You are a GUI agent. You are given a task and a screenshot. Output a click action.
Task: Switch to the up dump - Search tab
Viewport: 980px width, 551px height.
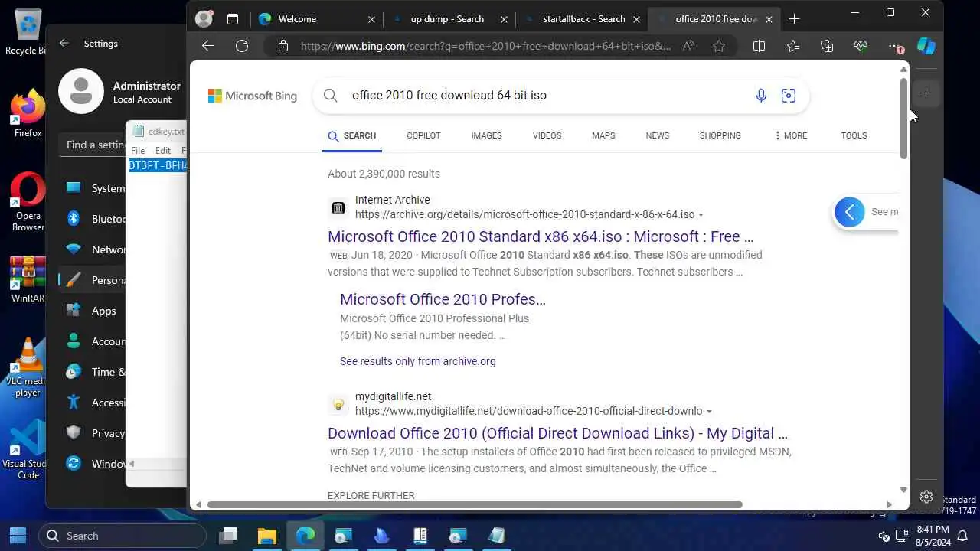point(449,19)
